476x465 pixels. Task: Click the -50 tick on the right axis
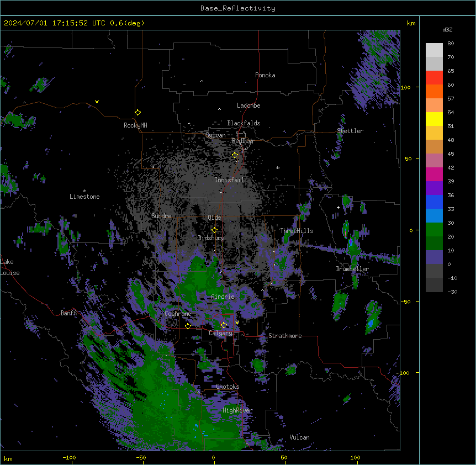coord(405,302)
